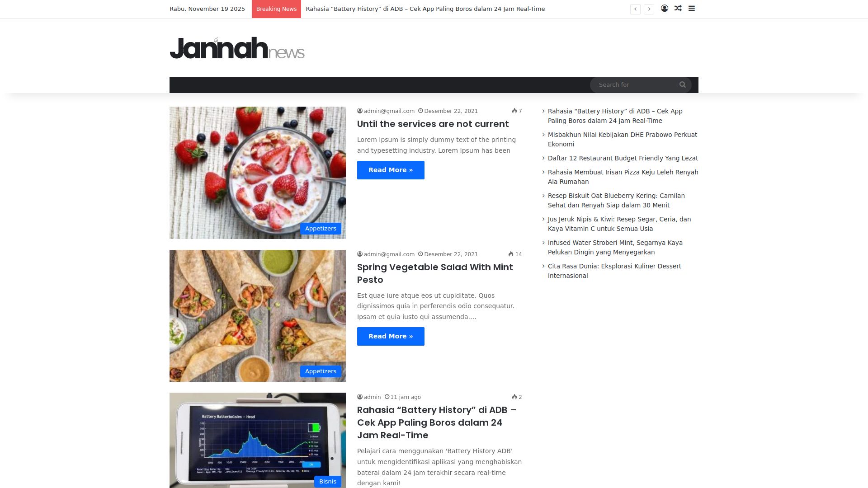Click the Jannah news logo
The height and width of the screenshot is (488, 868).
click(237, 48)
